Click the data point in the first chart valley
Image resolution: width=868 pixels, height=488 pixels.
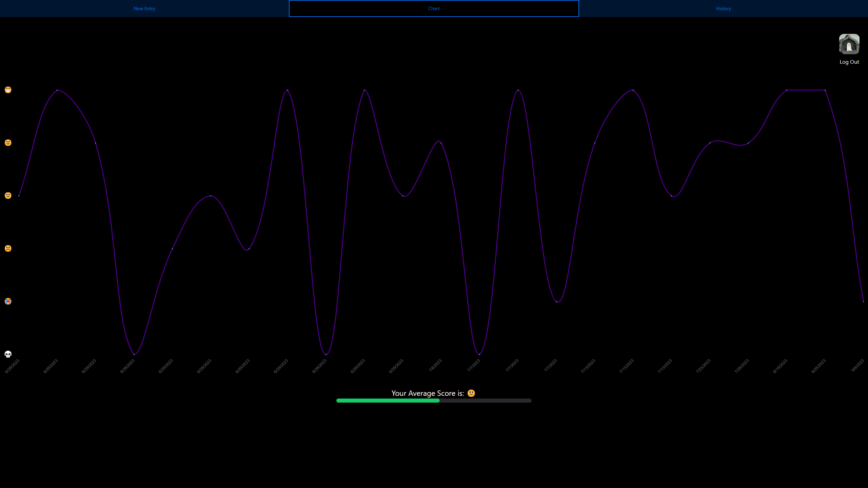[134, 354]
